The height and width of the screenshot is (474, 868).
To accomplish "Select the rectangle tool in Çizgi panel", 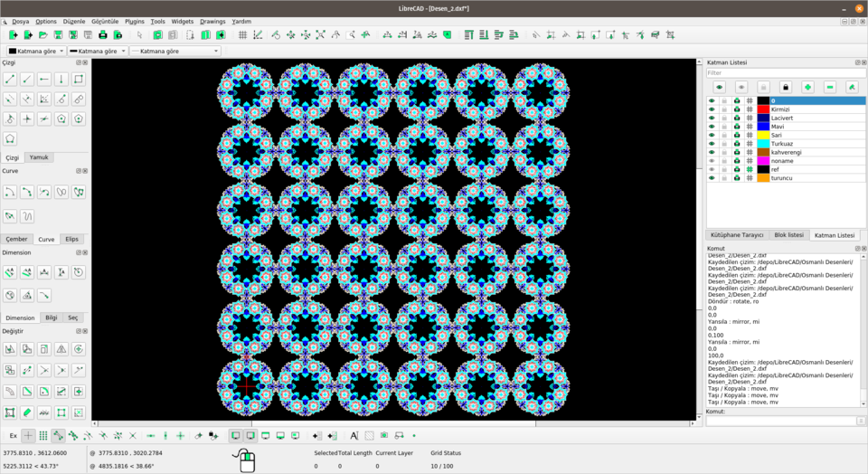I will pyautogui.click(x=79, y=79).
